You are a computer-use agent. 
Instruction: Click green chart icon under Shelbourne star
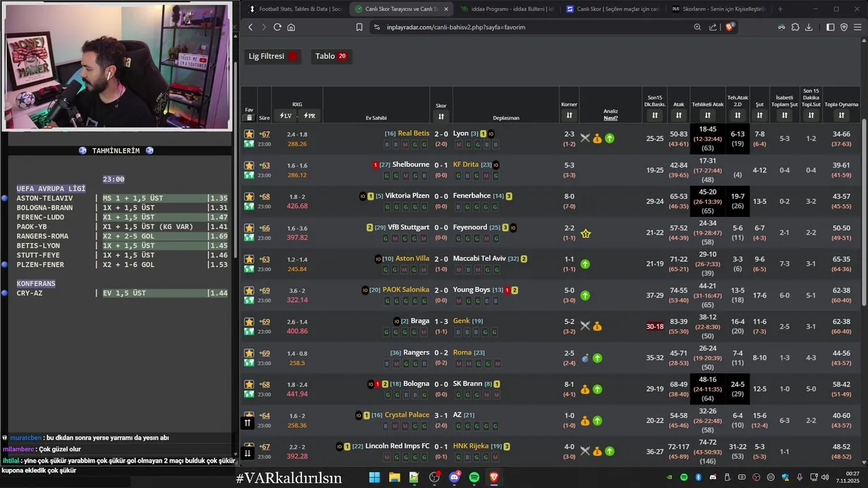coord(249,176)
